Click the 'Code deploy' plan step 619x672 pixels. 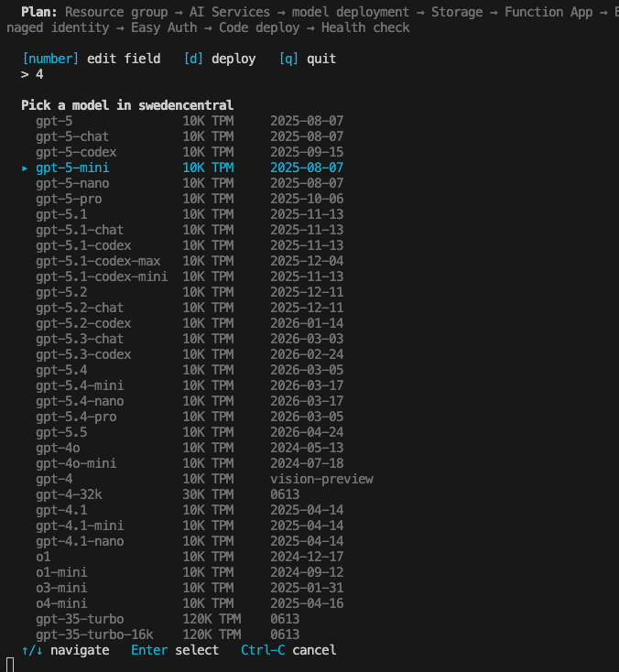(259, 27)
